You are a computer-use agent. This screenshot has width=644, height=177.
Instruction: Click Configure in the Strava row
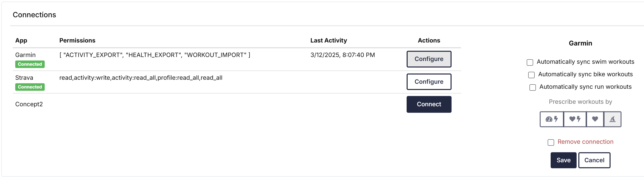pos(429,81)
